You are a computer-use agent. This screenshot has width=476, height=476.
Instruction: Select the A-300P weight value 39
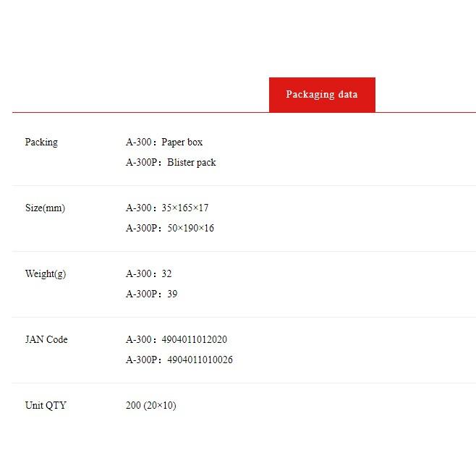(x=172, y=294)
